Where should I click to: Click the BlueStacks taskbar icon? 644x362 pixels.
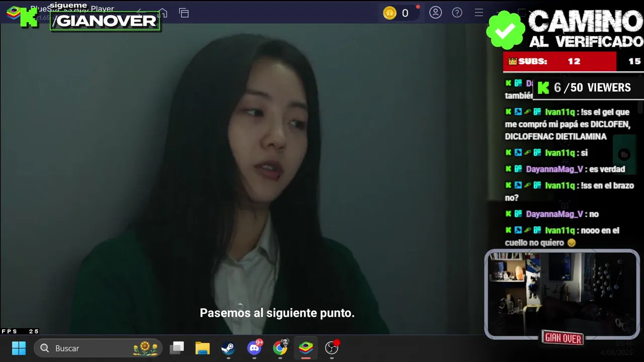pyautogui.click(x=306, y=348)
